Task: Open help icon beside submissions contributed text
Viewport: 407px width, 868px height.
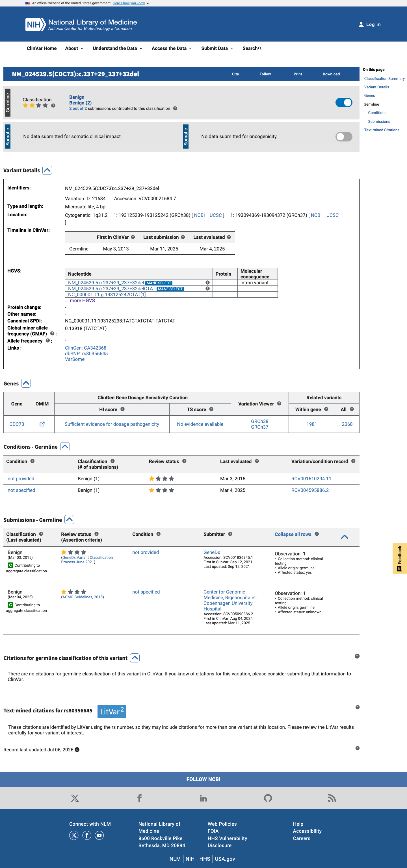Action: pyautogui.click(x=175, y=108)
